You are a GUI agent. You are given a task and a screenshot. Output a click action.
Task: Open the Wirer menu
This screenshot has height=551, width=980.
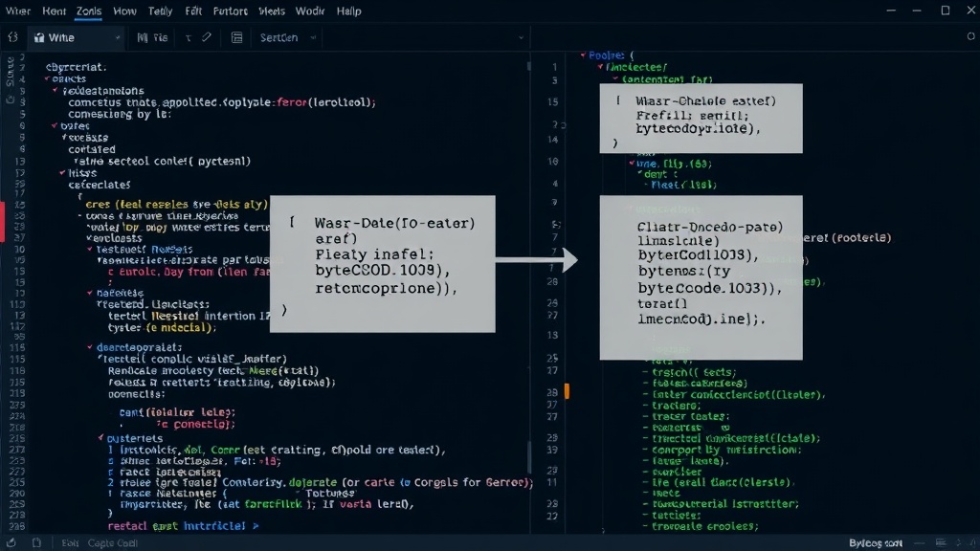tap(18, 11)
